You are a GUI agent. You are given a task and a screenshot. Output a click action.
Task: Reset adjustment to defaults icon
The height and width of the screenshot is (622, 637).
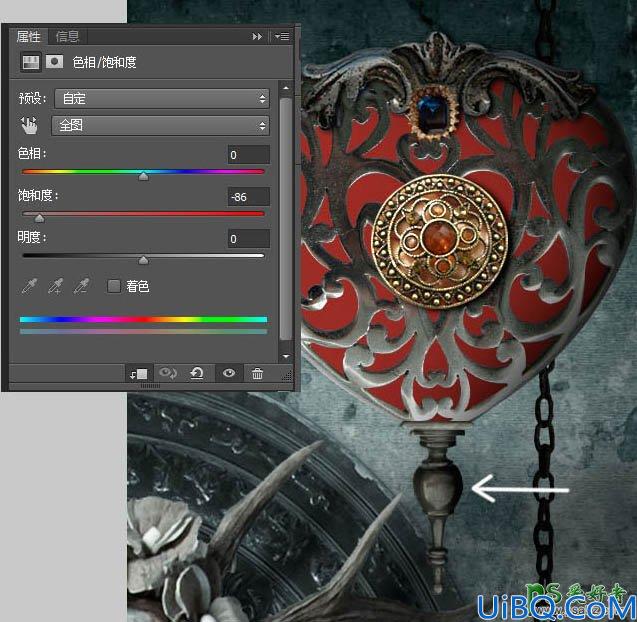coord(197,373)
